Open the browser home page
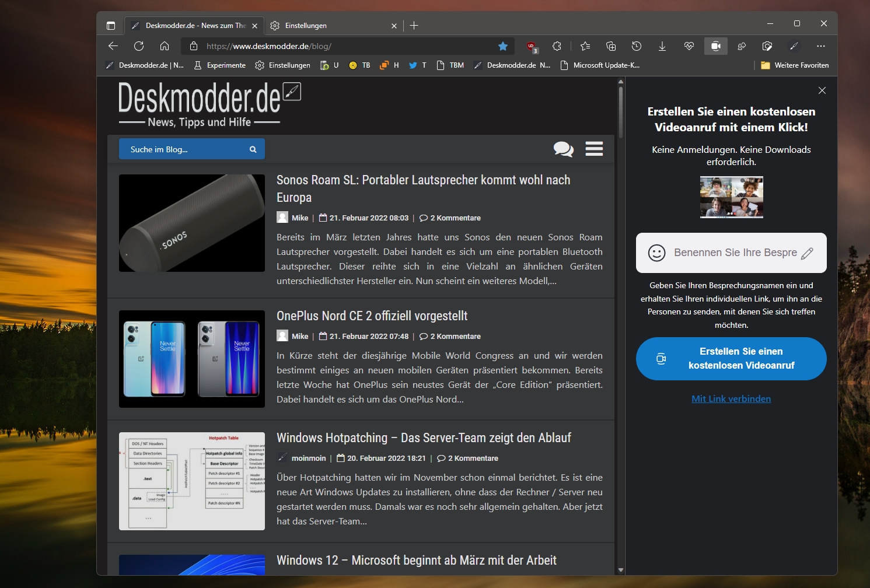Viewport: 870px width, 588px height. pyautogui.click(x=165, y=46)
